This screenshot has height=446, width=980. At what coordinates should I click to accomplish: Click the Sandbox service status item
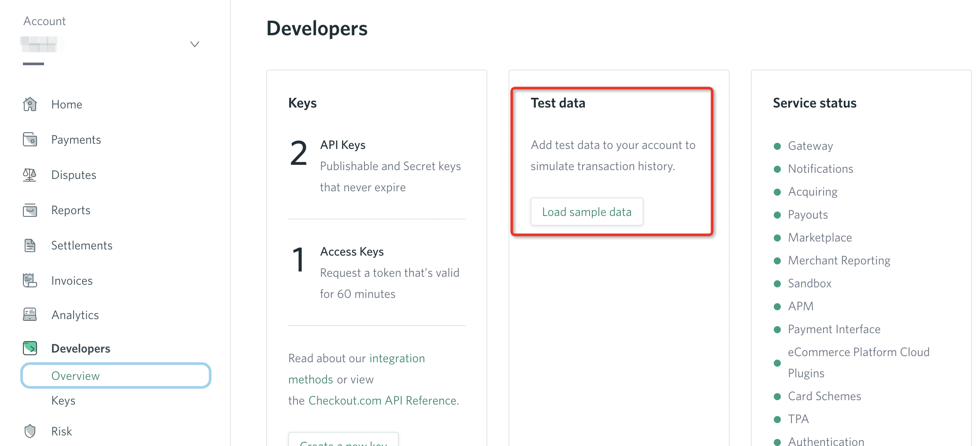(x=809, y=283)
